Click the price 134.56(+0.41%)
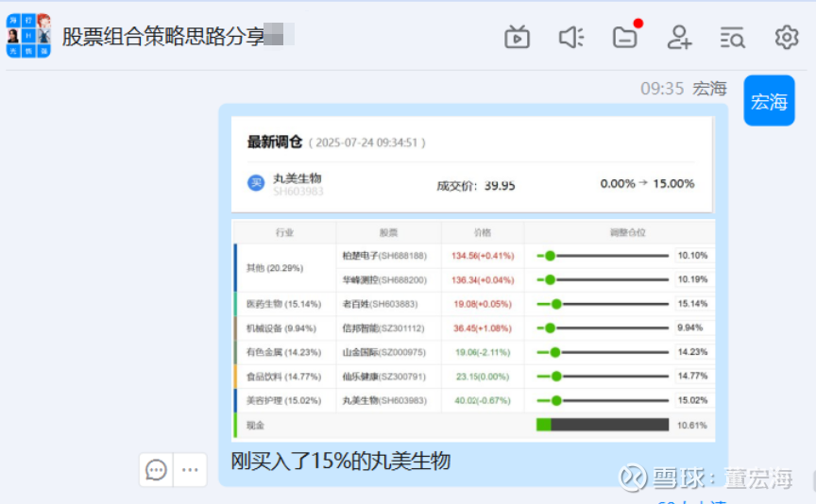 point(483,256)
